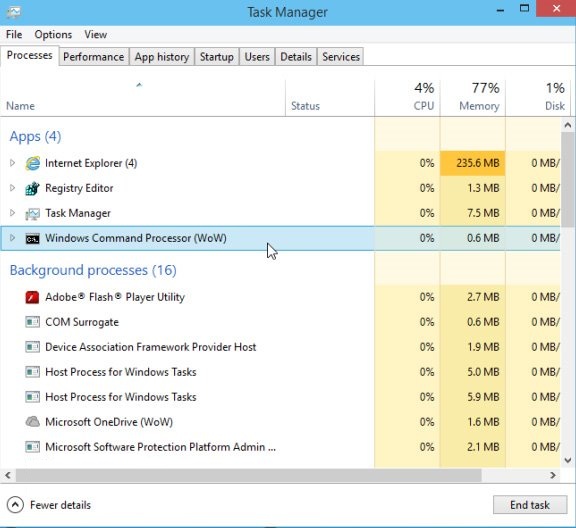
Task: Switch to the Startup tab
Action: point(217,57)
